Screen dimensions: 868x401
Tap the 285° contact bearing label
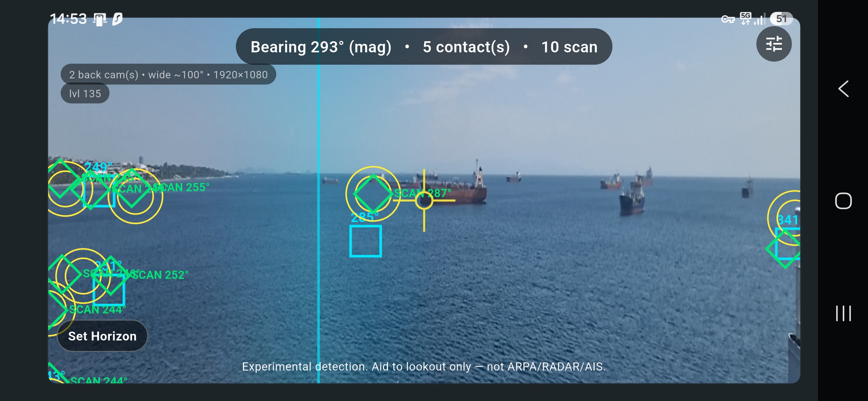pos(365,217)
